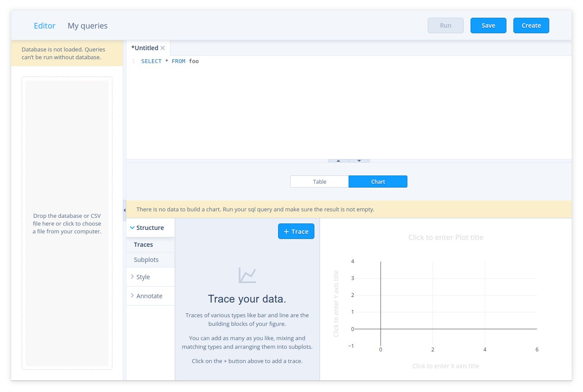Collapse the left sidebar with the arrow handle

click(x=125, y=210)
